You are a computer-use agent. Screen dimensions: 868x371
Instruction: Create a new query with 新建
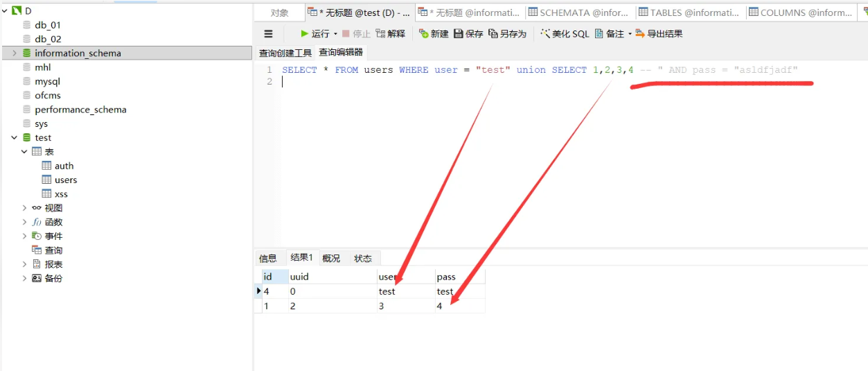click(x=434, y=34)
